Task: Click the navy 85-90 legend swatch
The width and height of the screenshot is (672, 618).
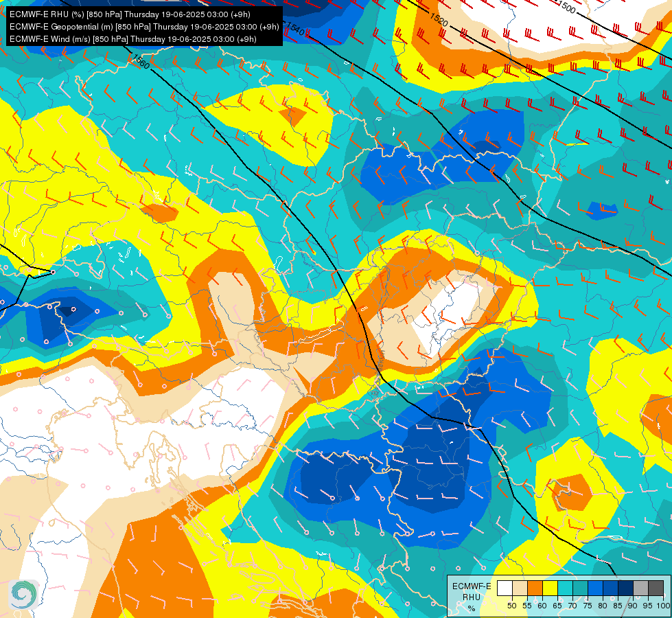Action: point(626,588)
